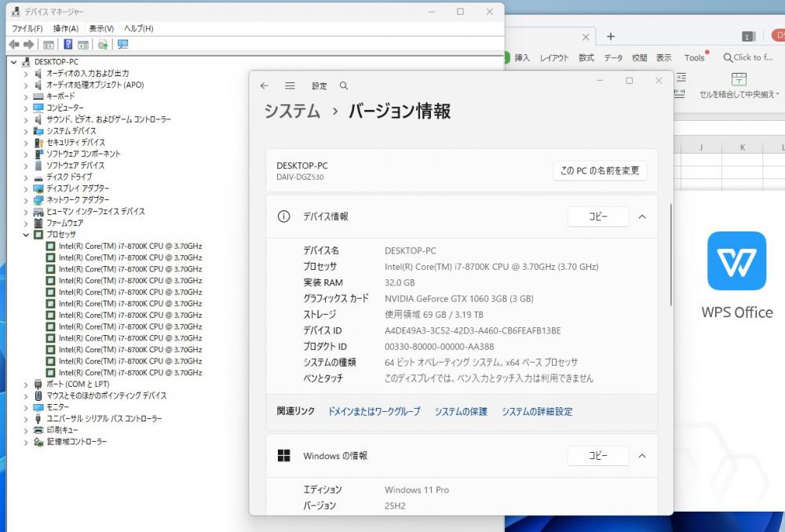Click Scan for hardware changes monitor icon
The height and width of the screenshot is (532, 785).
point(122,45)
